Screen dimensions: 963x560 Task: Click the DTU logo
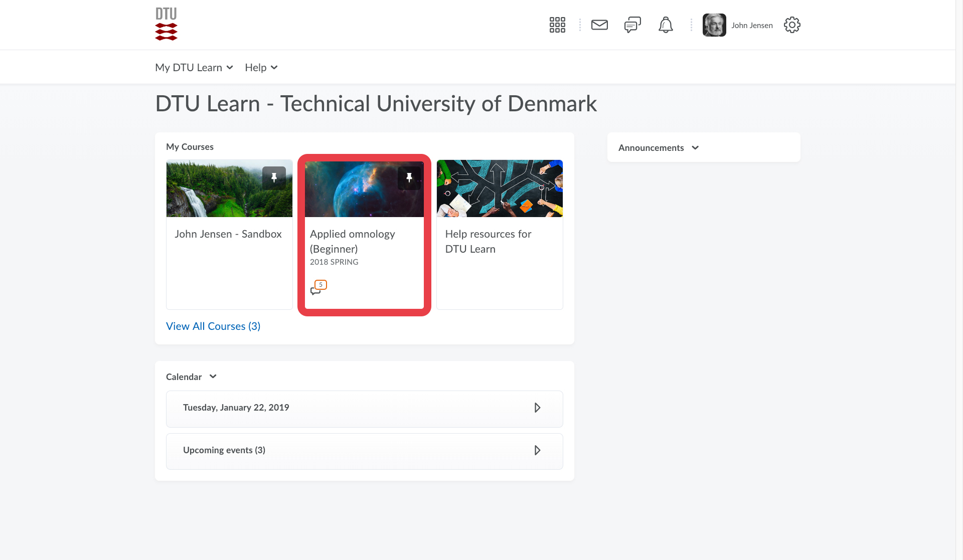click(x=166, y=24)
